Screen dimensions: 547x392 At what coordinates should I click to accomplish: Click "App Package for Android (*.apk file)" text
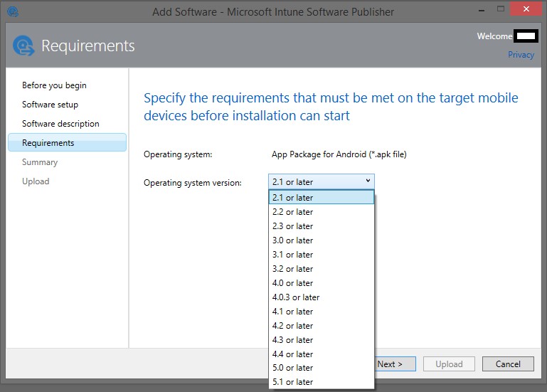(x=339, y=154)
